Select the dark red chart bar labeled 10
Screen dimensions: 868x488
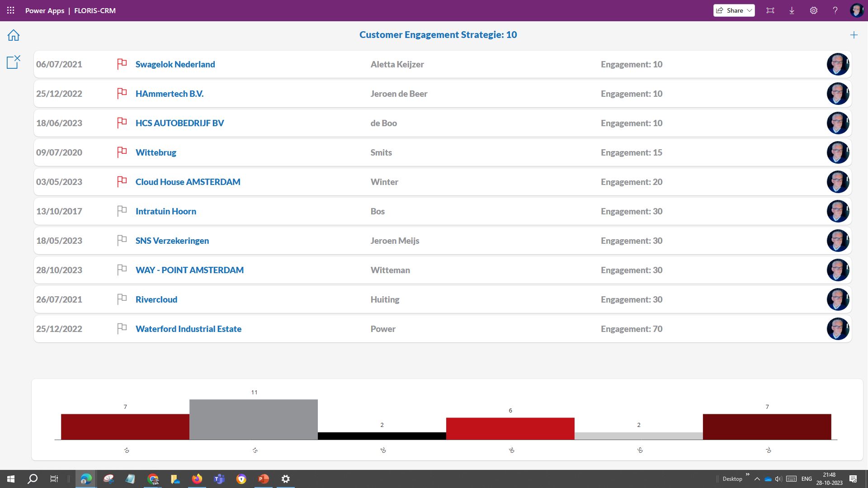(x=125, y=426)
